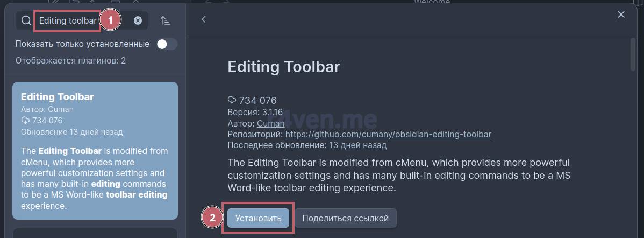The image size is (644, 238).
Task: Click the search magnifier icon
Action: [26, 21]
